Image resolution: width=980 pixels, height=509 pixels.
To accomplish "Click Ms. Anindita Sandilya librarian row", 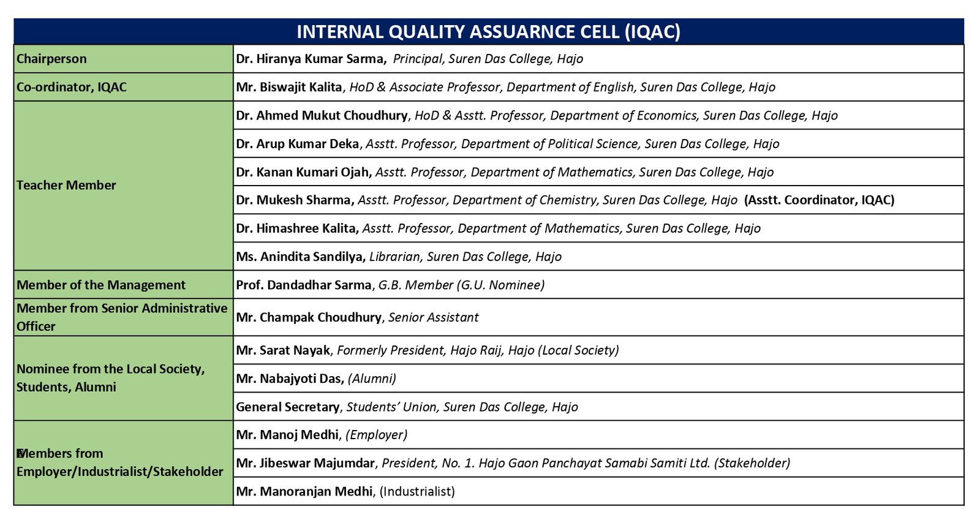I will 399,257.
